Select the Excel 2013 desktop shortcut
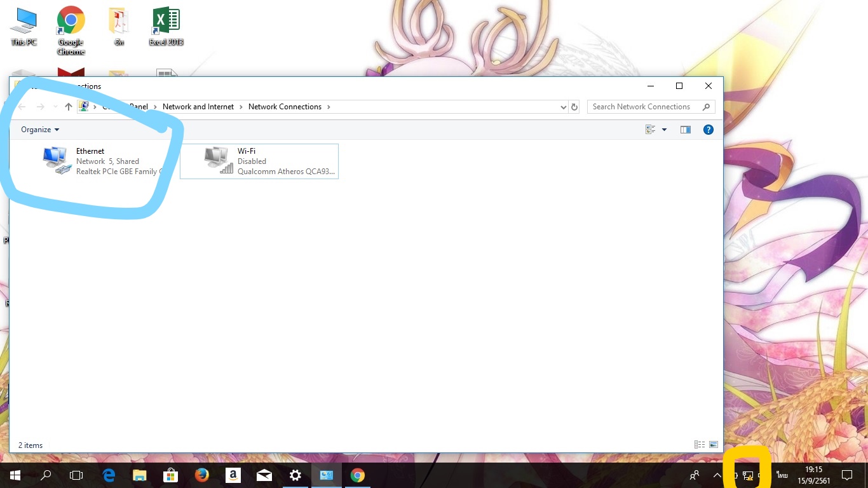 coord(166,27)
